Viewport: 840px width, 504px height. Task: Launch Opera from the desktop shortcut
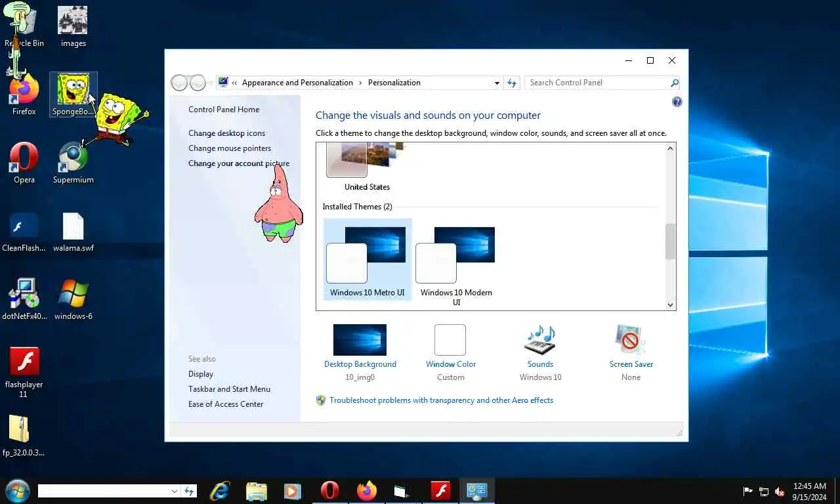24,163
